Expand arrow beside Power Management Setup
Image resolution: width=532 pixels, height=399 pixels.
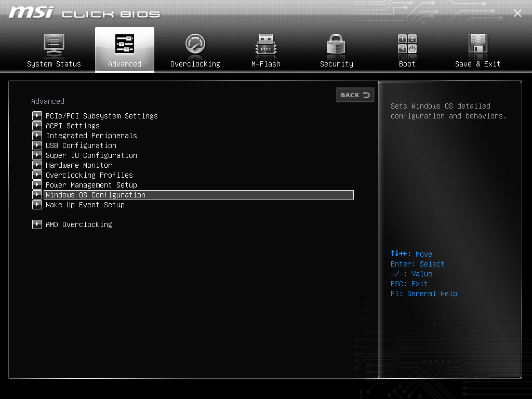coord(37,184)
